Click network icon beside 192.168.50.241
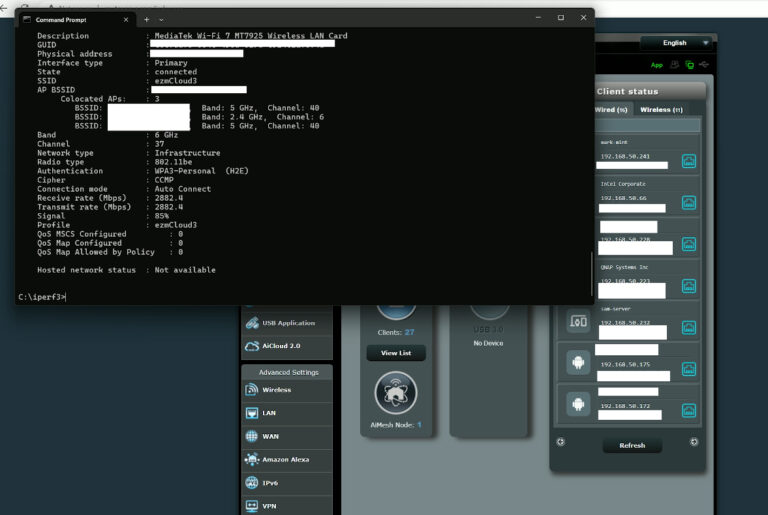768x515 pixels. (689, 161)
